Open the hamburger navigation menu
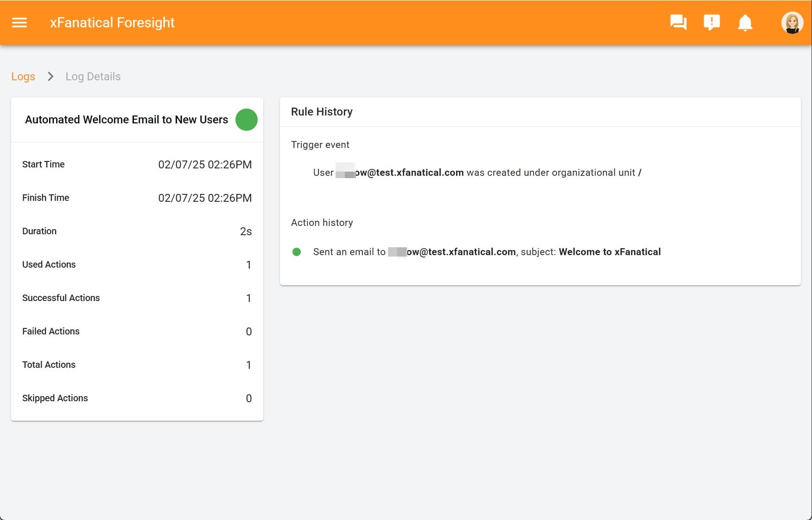This screenshot has height=520, width=812. pyautogui.click(x=19, y=23)
